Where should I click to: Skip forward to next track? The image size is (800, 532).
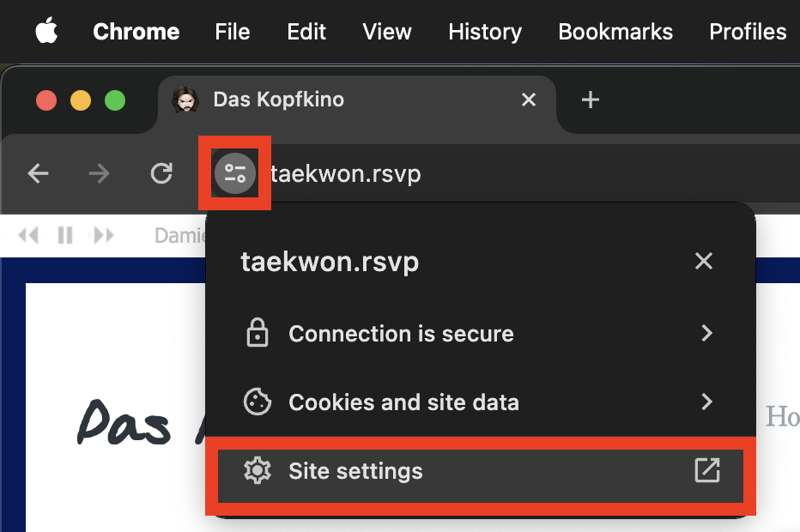tap(104, 235)
